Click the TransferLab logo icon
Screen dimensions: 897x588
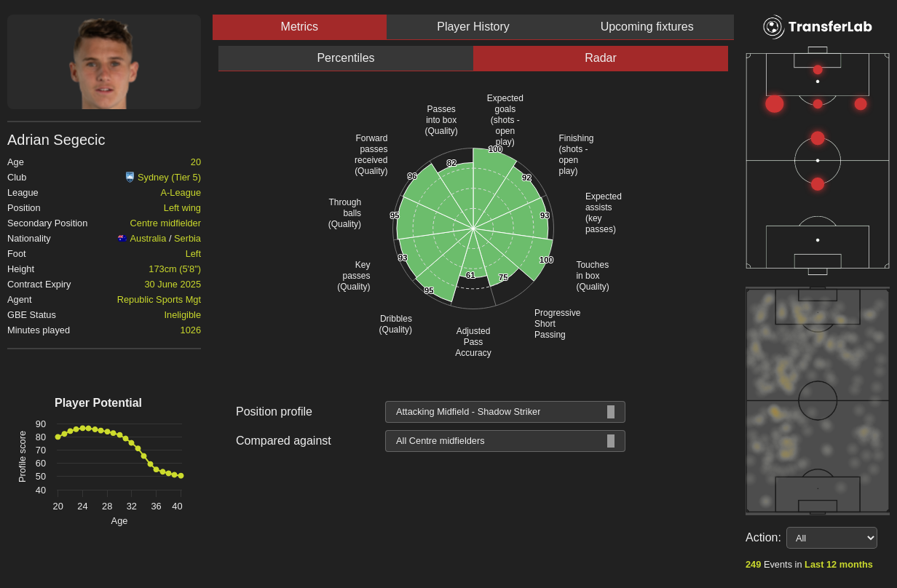(x=773, y=27)
